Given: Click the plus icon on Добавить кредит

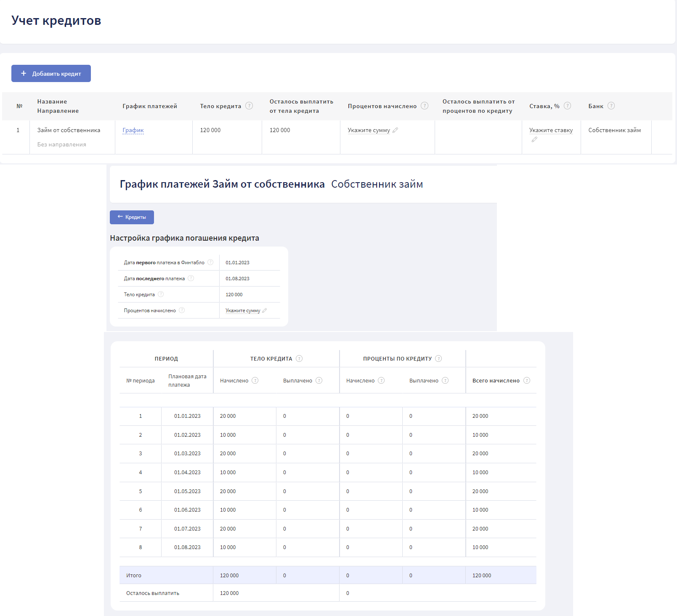Looking at the screenshot, I should tap(24, 73).
